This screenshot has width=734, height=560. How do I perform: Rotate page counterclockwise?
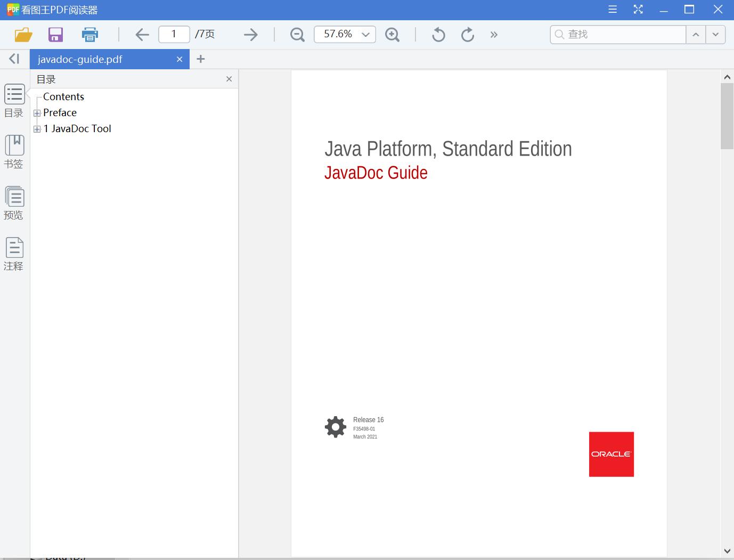pyautogui.click(x=438, y=35)
